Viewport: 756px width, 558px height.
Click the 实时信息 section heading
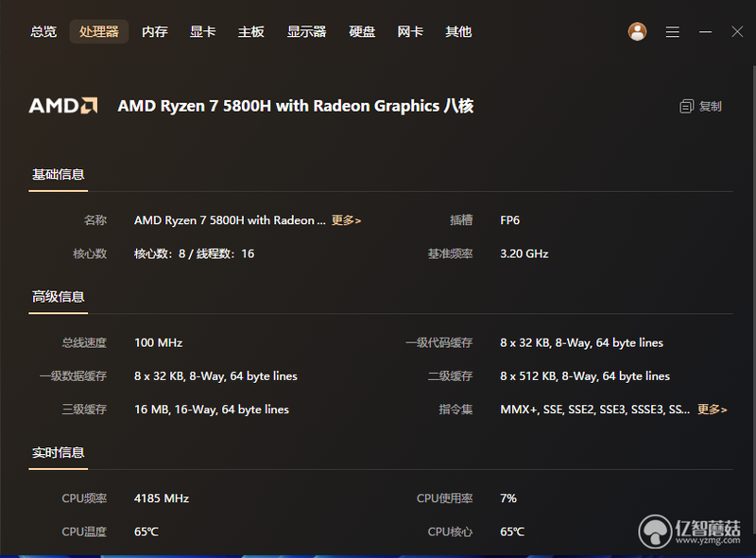(x=59, y=453)
